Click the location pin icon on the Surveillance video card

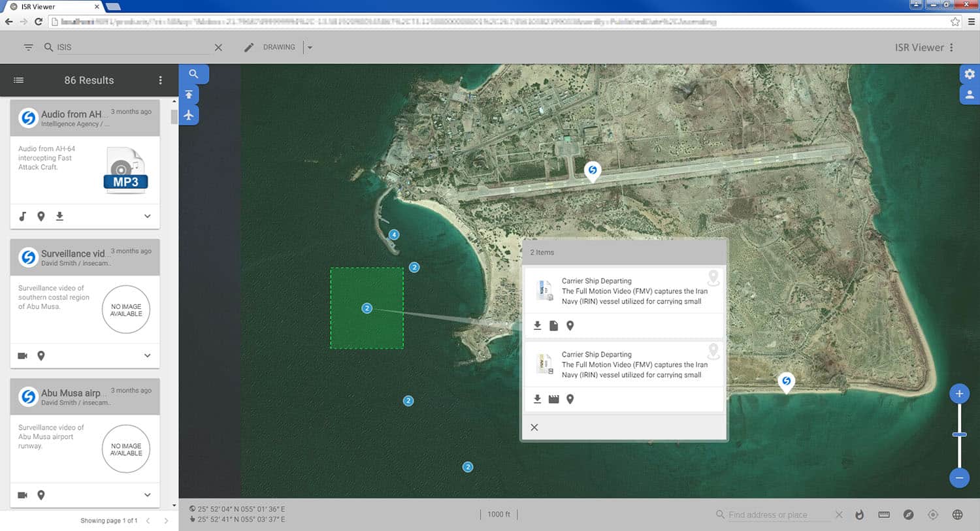[41, 355]
